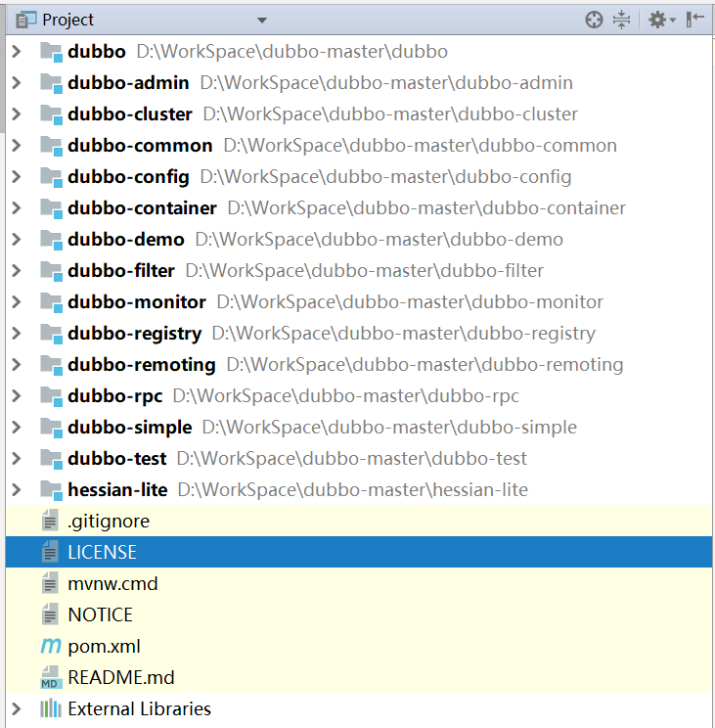Expand the hessian-lite module

[17, 489]
